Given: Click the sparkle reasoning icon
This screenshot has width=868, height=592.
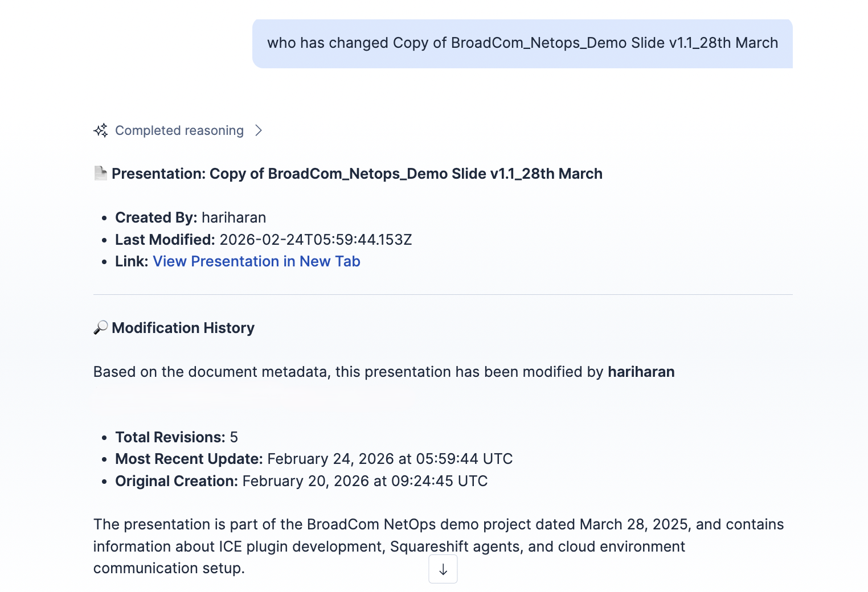Looking at the screenshot, I should tap(101, 130).
